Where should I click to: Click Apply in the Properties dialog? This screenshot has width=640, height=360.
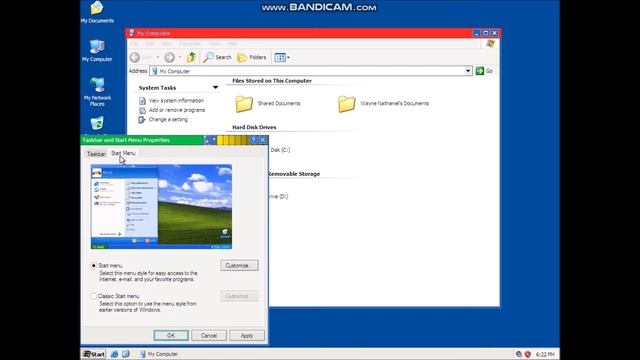click(247, 336)
